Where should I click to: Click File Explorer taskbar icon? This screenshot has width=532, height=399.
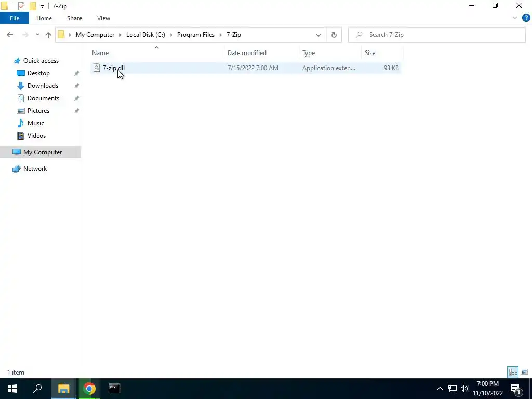(63, 389)
